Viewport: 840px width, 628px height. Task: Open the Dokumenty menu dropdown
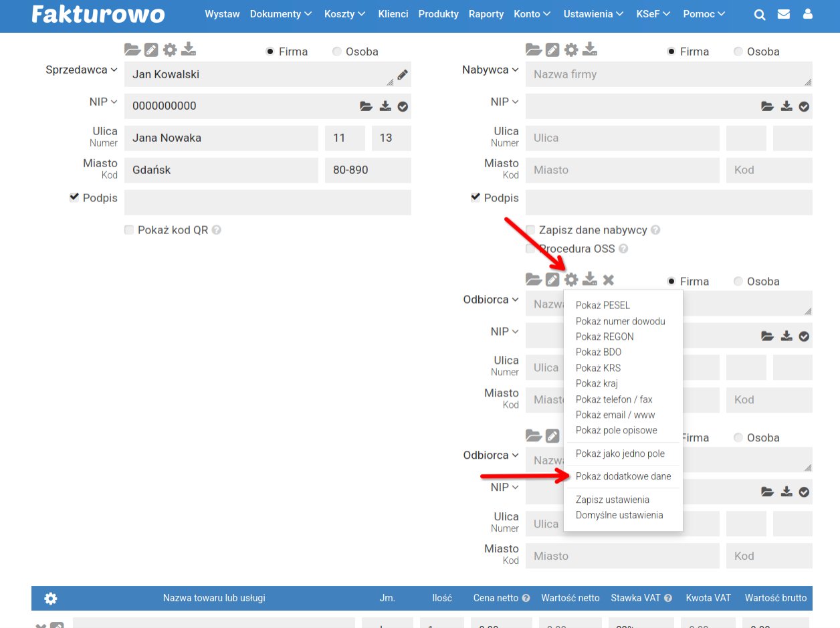(280, 14)
